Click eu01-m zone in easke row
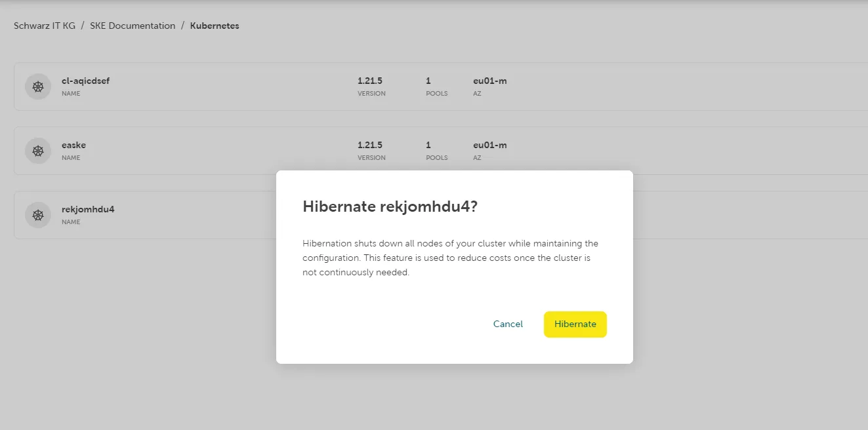 click(x=489, y=146)
